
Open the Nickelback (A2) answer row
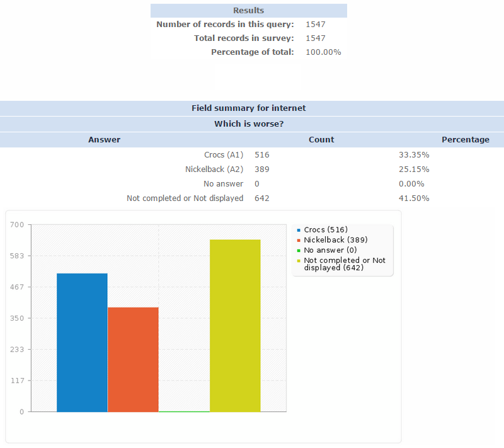click(x=214, y=169)
